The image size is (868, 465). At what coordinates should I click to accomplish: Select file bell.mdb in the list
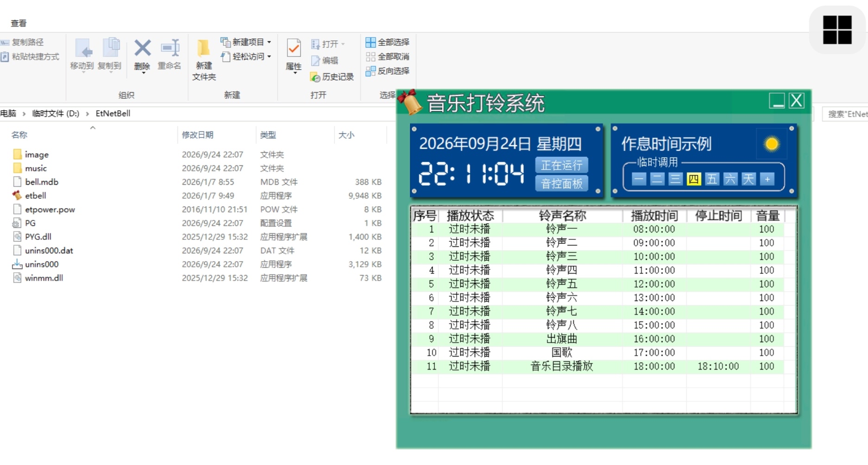pos(42,182)
